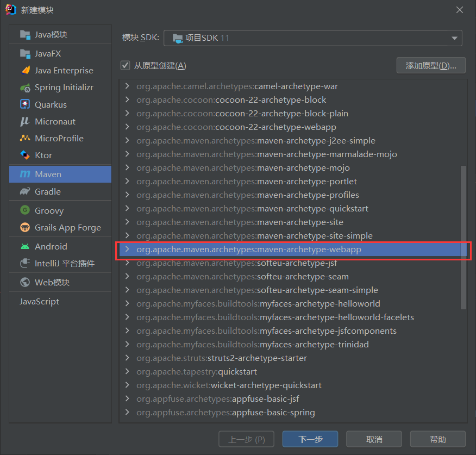Expand softeu-archetype-seam-simple node
Image resolution: width=476 pixels, height=455 pixels.
(x=128, y=290)
